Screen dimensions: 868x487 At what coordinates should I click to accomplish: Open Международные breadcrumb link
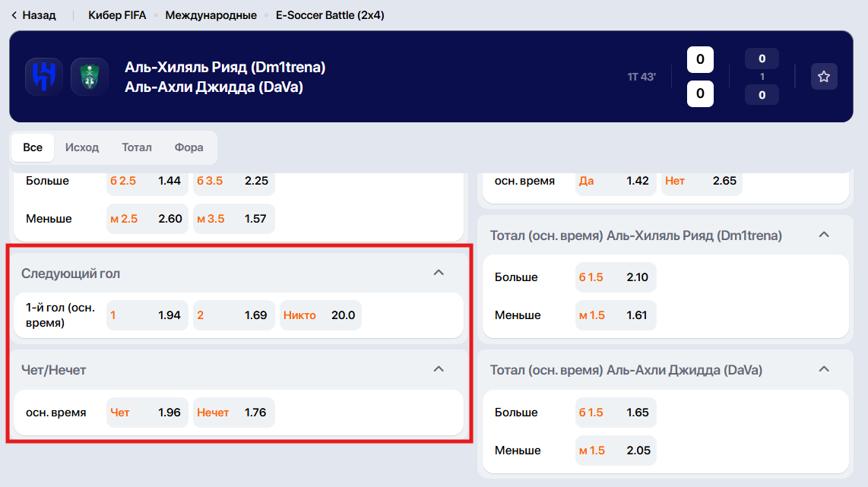coord(211,15)
